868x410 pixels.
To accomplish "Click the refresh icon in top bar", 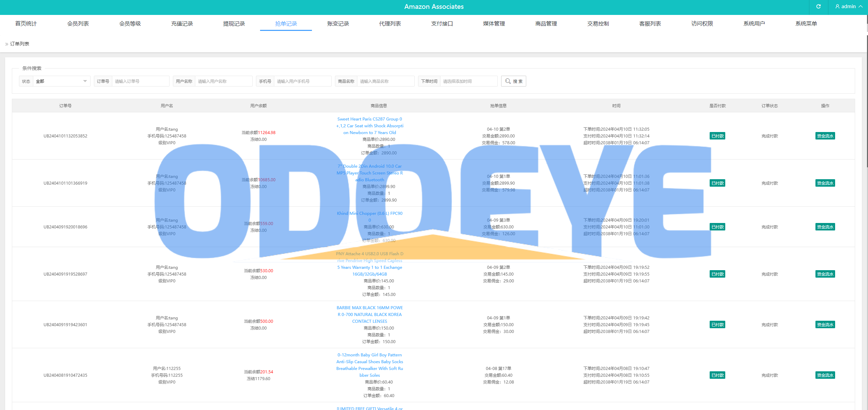I will 818,6.
